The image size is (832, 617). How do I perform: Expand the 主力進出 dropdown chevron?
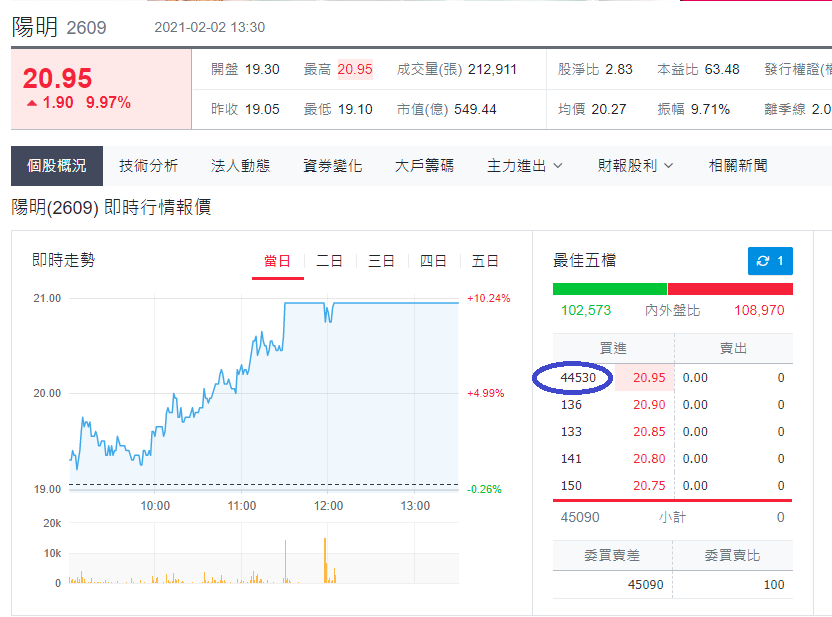pos(558,166)
